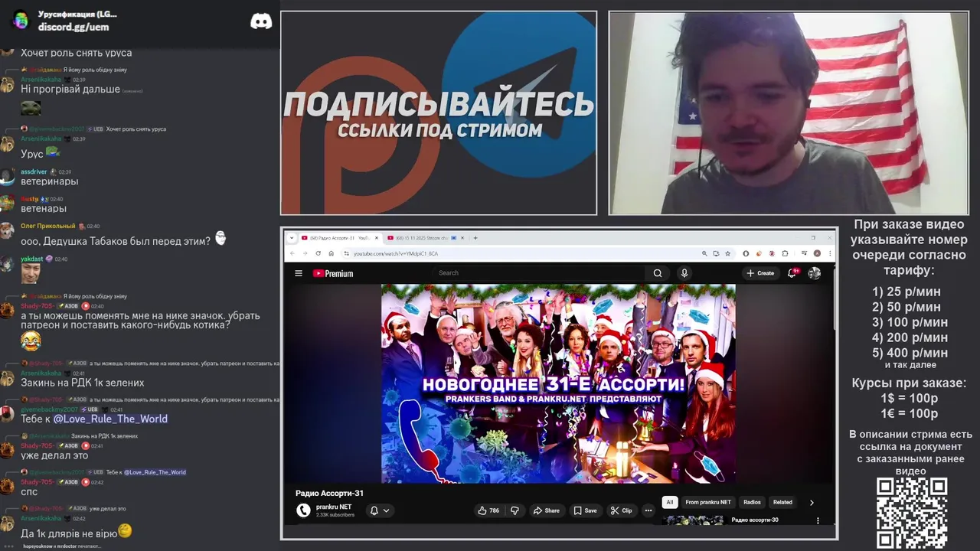980x551 pixels.
Task: Open the prankru NET channel name link
Action: tap(334, 507)
